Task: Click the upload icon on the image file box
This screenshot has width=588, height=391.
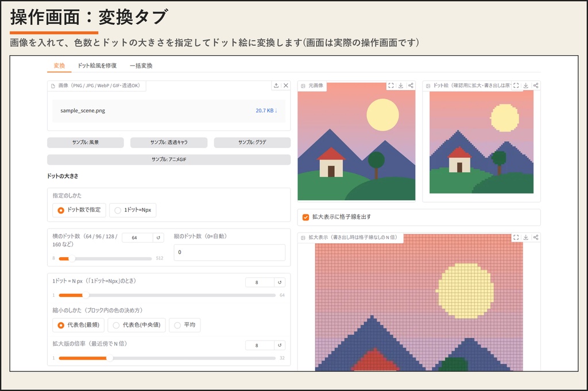Action: [x=276, y=86]
